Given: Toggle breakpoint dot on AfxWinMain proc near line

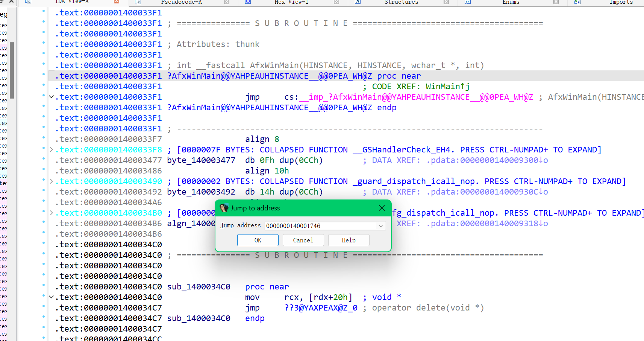Looking at the screenshot, I should click(x=44, y=74).
